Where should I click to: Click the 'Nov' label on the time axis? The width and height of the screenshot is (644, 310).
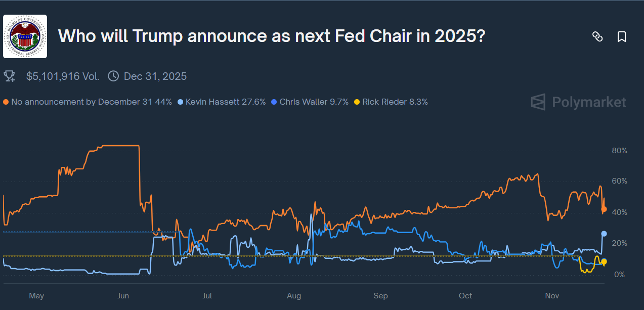click(551, 296)
